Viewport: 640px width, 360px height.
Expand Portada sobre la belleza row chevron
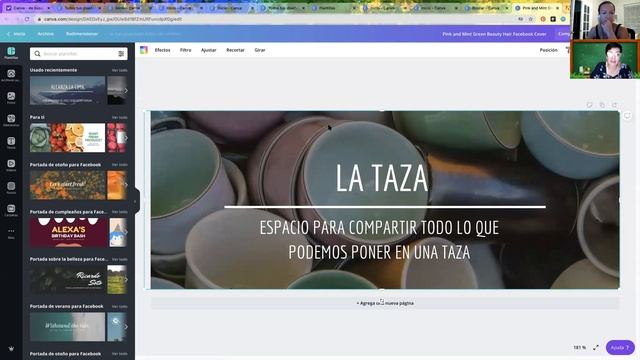(x=126, y=280)
